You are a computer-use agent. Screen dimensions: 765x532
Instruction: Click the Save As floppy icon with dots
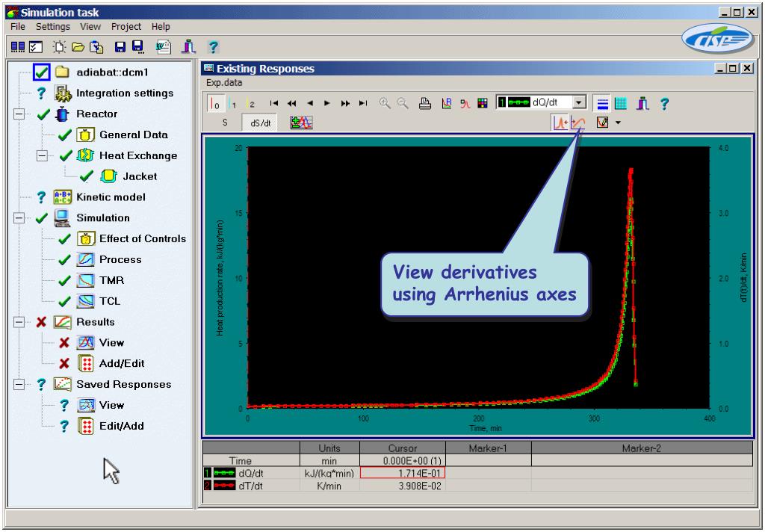(138, 47)
